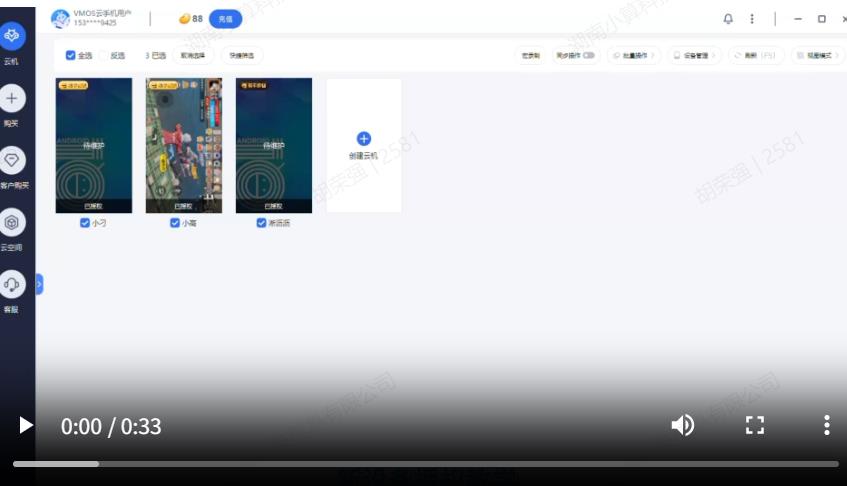Click the blue 充值 recharge button
Screen dimensions: 847x486
coord(225,19)
